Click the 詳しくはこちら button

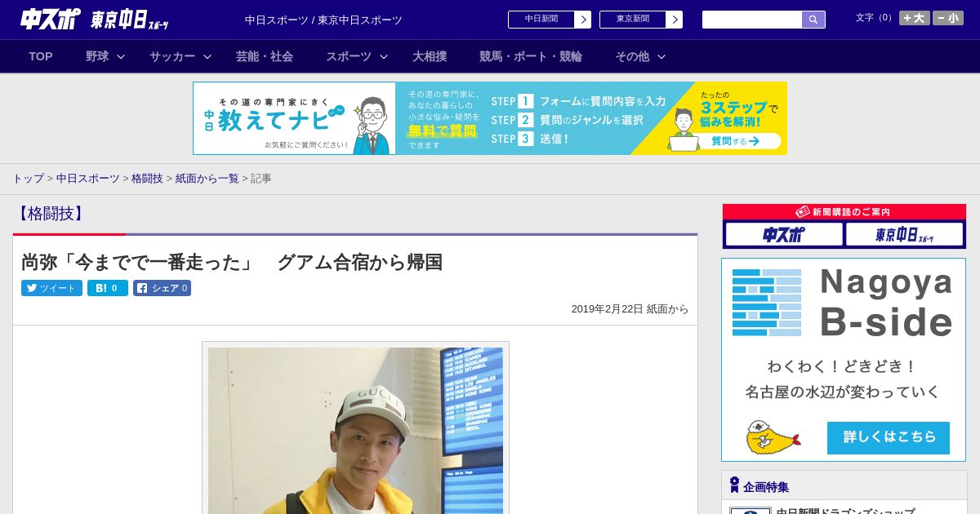[x=889, y=437]
